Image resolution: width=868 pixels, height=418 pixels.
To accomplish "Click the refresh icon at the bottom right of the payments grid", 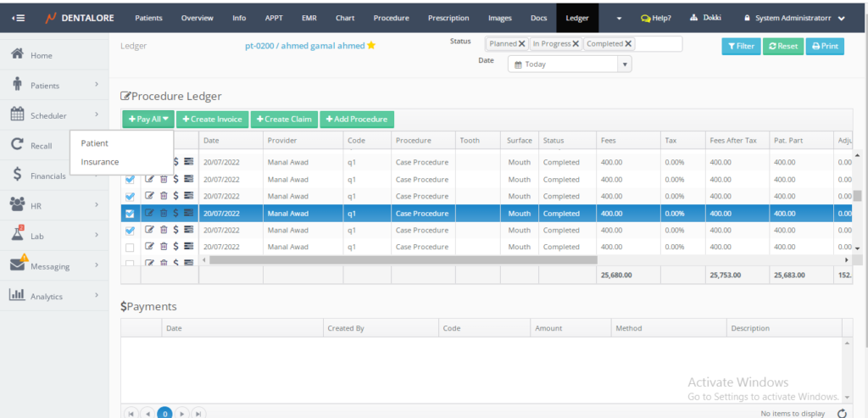I will click(842, 413).
